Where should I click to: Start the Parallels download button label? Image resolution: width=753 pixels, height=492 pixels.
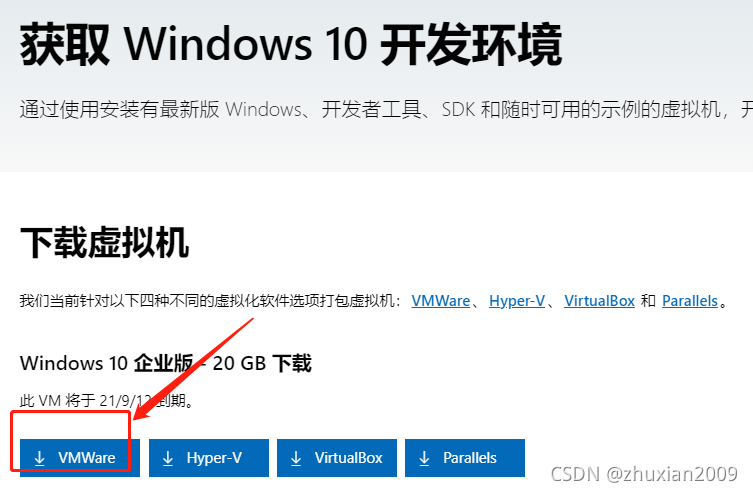click(x=470, y=458)
